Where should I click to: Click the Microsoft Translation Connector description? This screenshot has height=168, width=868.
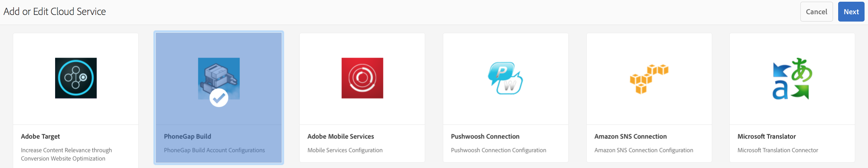click(778, 150)
